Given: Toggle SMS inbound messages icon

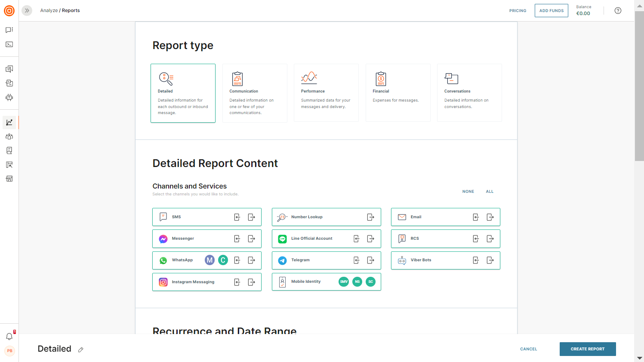Looking at the screenshot, I should pos(237,217).
